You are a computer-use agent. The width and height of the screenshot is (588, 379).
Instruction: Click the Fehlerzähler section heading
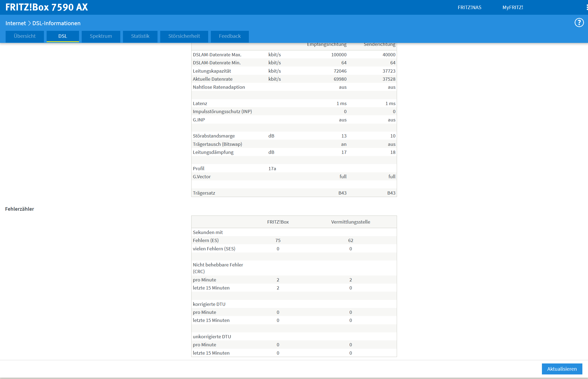click(x=20, y=209)
